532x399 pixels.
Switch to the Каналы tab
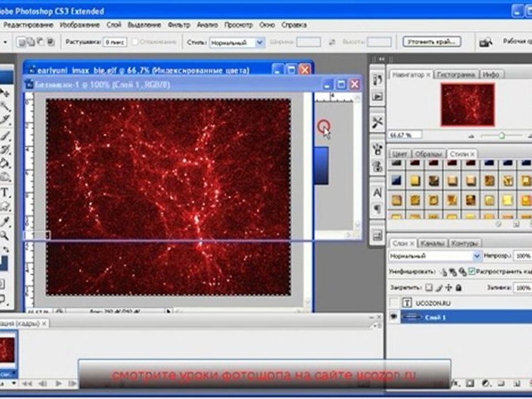[432, 243]
